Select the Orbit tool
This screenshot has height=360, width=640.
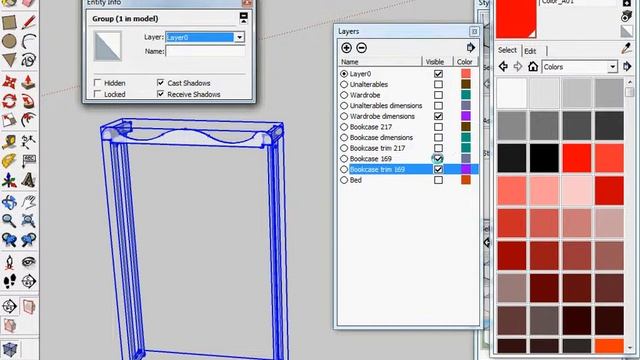pyautogui.click(x=9, y=202)
